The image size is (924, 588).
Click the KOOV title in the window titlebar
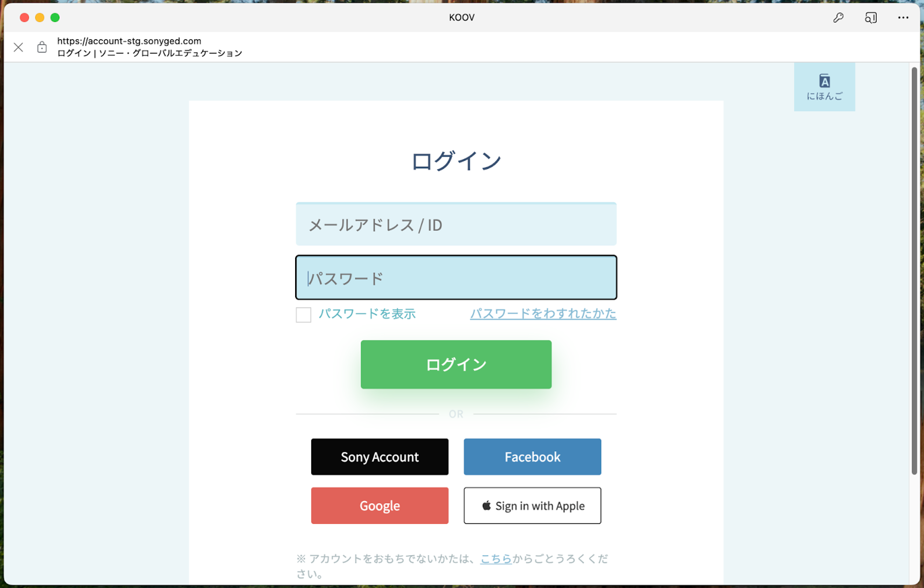(461, 17)
